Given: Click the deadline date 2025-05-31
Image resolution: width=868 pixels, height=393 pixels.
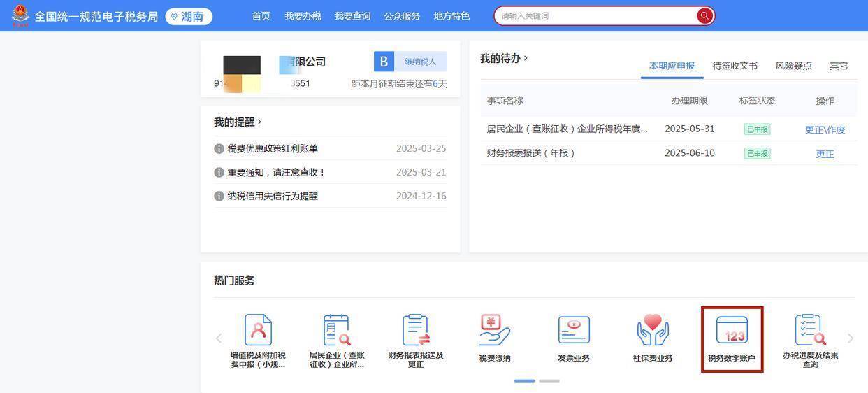Looking at the screenshot, I should (x=689, y=129).
